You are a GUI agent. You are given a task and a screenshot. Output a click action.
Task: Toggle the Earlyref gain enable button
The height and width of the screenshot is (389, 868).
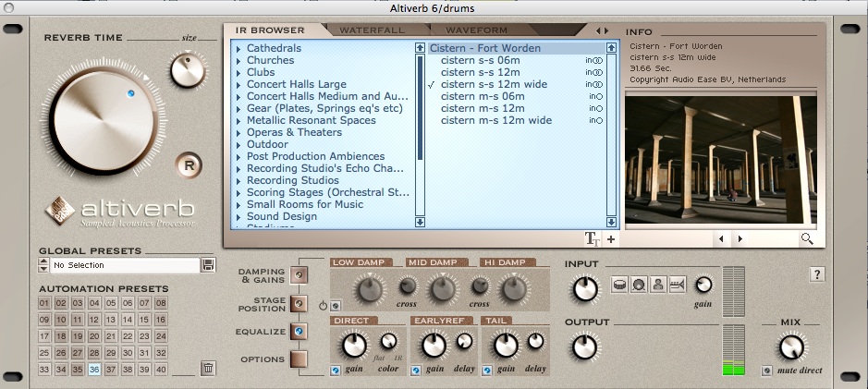416,371
